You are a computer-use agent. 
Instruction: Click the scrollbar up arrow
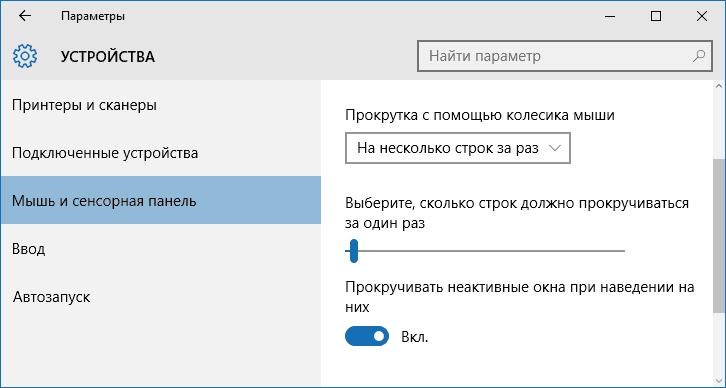(x=719, y=86)
